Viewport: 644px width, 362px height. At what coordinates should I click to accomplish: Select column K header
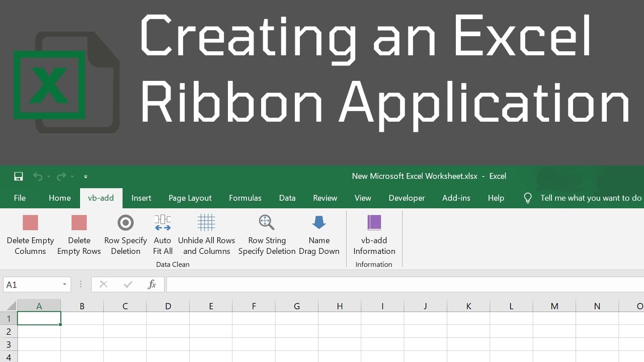click(x=468, y=306)
